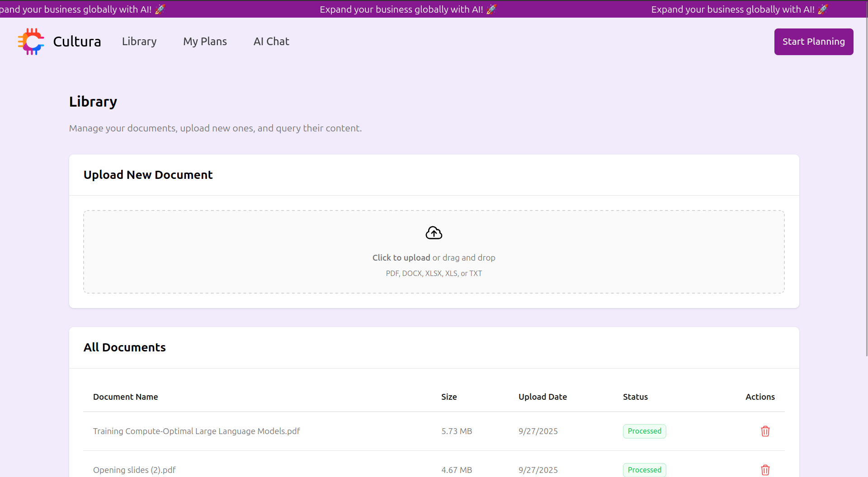Image resolution: width=868 pixels, height=477 pixels.
Task: Click the Cultura brand name
Action: coord(77,42)
